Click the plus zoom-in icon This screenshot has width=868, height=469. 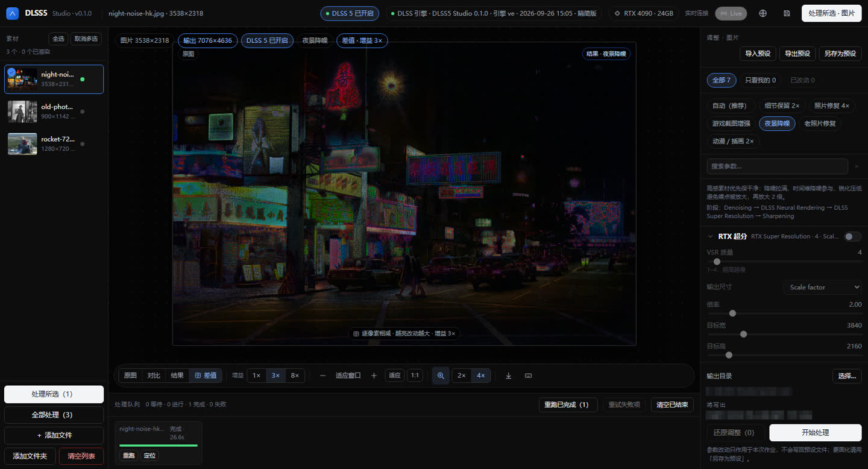pyautogui.click(x=374, y=376)
